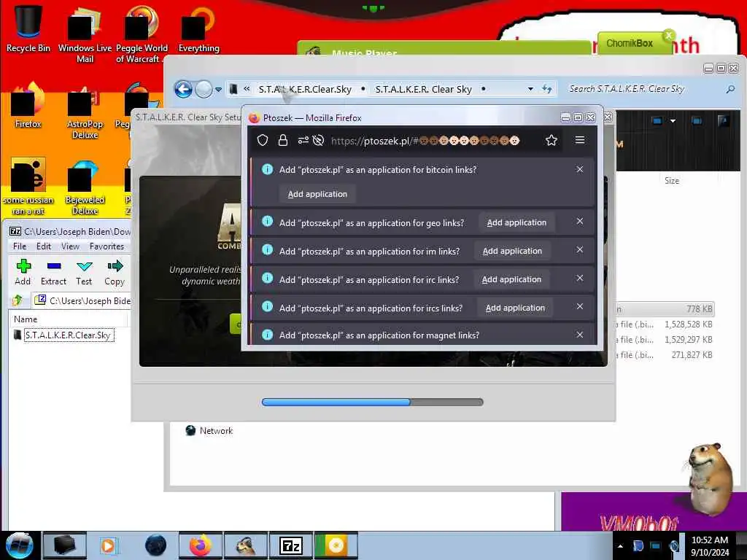Click the Explorer forward arrow button
Screen dimensions: 747x560
pos(204,89)
